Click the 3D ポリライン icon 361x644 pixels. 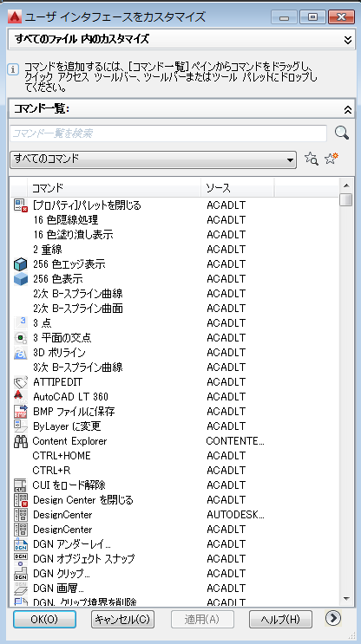click(20, 353)
